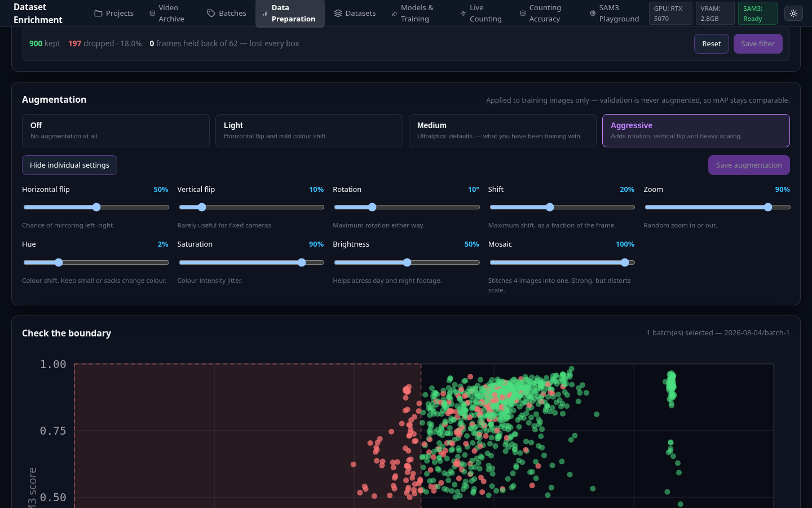This screenshot has height=508, width=812.
Task: Collapse via Hide individual settings
Action: pos(69,165)
